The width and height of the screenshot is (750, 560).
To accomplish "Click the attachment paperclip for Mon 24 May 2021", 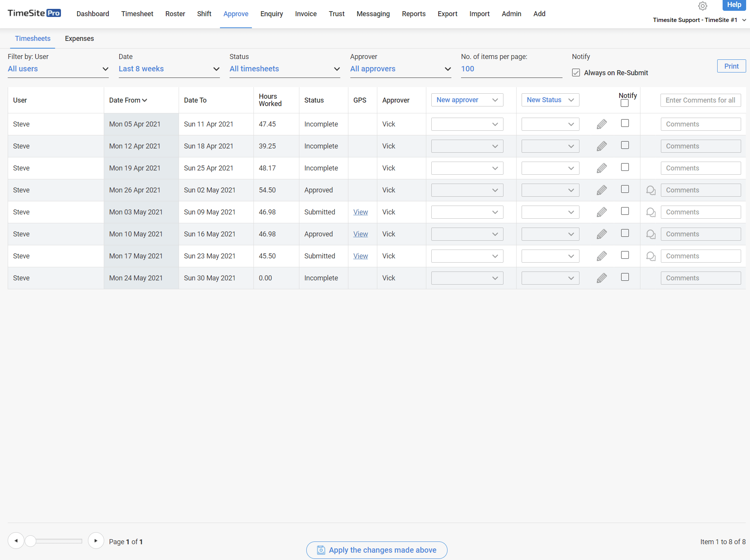I will point(601,278).
